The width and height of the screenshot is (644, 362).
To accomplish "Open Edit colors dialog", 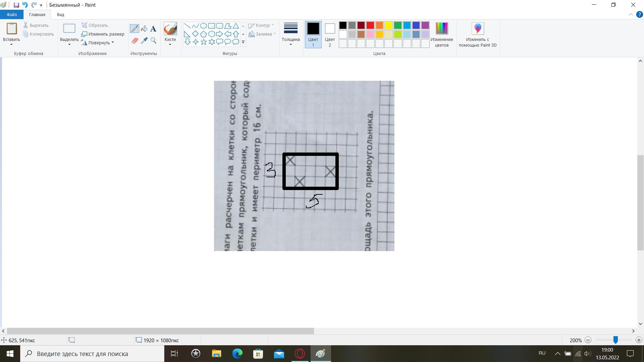I will 442,35.
